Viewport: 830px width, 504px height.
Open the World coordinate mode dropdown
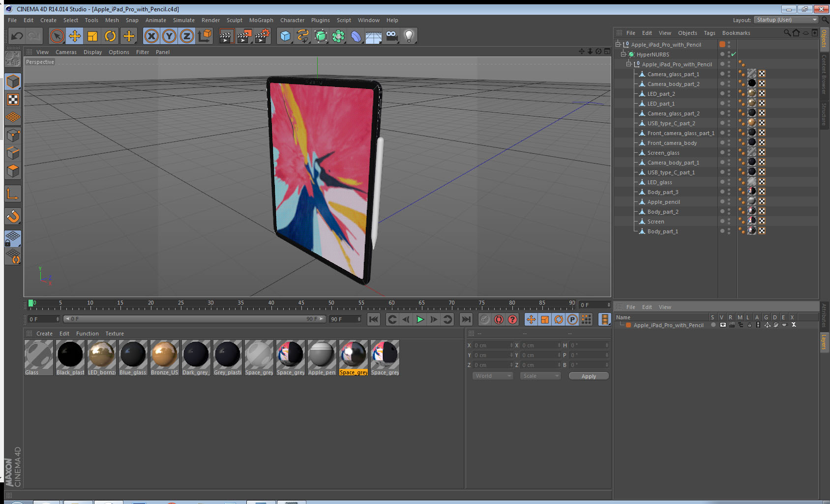click(x=493, y=376)
